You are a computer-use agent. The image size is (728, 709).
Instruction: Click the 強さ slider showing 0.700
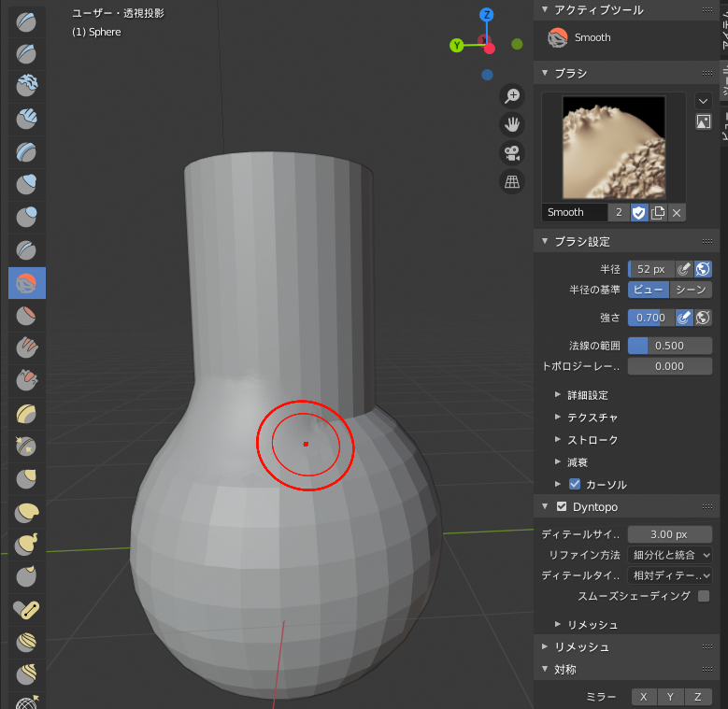click(x=651, y=318)
